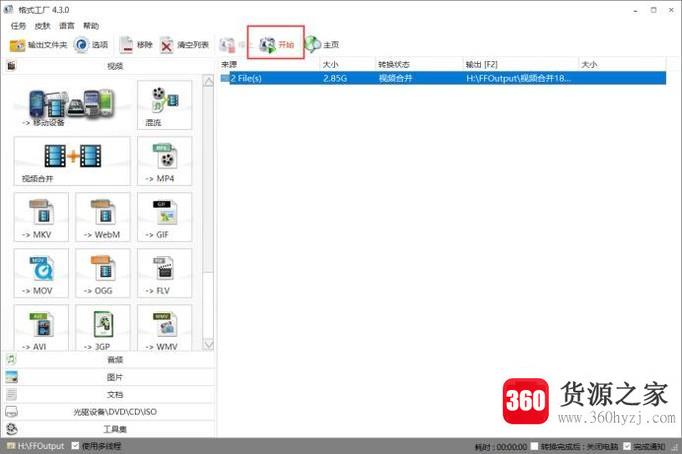Click the 开始 start conversion button
The image size is (682, 454).
pyautogui.click(x=277, y=44)
